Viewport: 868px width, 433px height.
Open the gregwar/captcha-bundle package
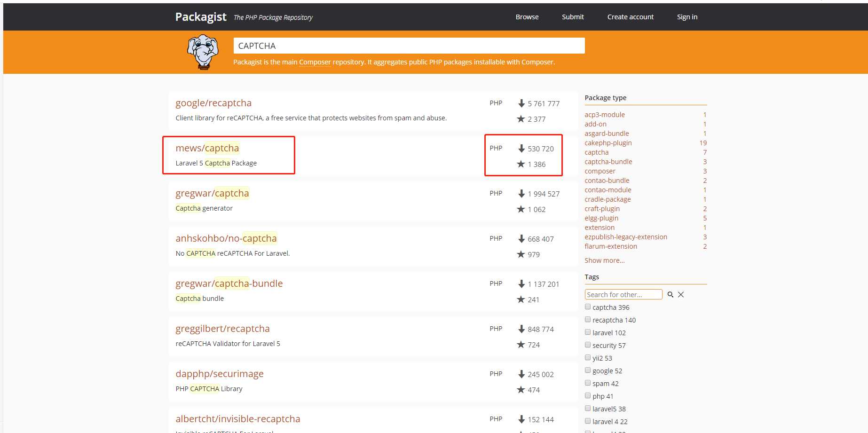click(229, 283)
